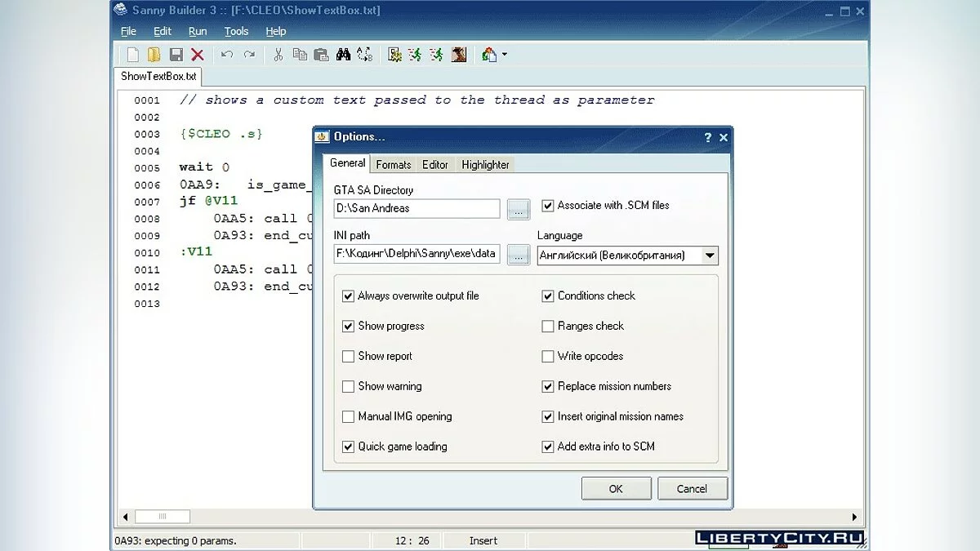Open Find with the binoculars icon
980x551 pixels.
(343, 55)
